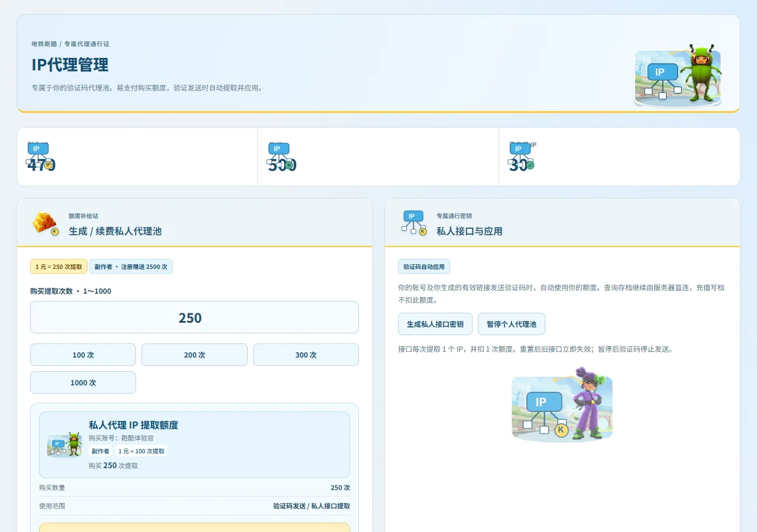Choose the 1000 次 quick amount
The height and width of the screenshot is (532, 757).
pyautogui.click(x=83, y=382)
